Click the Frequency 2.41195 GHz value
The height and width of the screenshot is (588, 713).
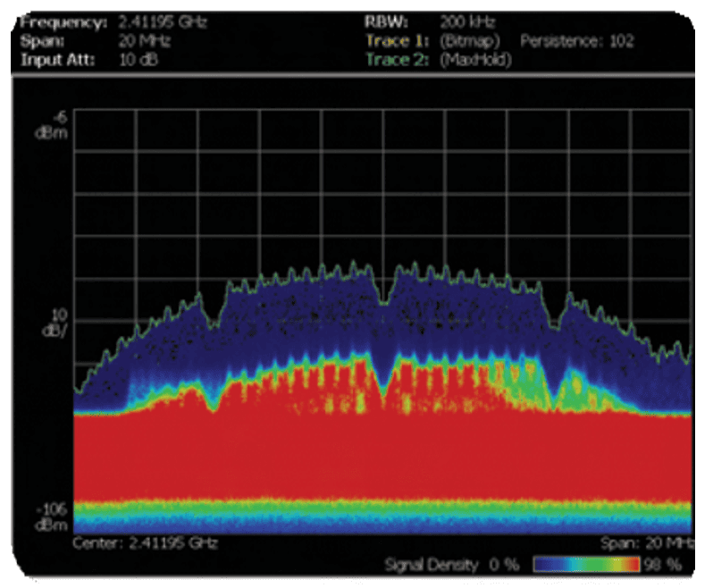point(162,22)
